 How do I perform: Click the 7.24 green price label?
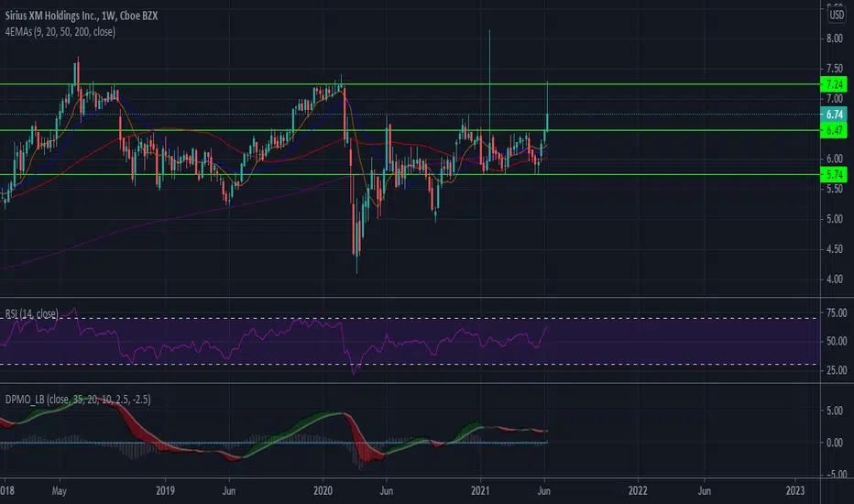(834, 84)
